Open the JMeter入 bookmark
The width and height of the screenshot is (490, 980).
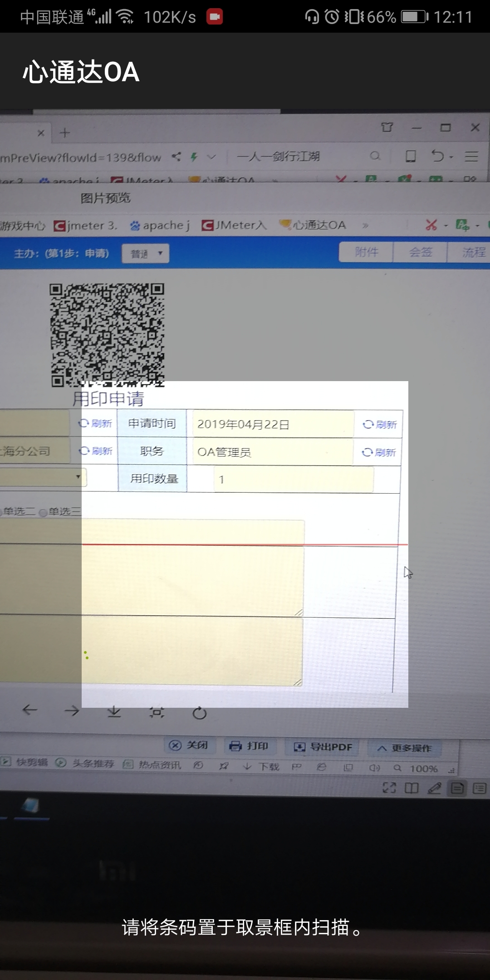[x=234, y=225]
